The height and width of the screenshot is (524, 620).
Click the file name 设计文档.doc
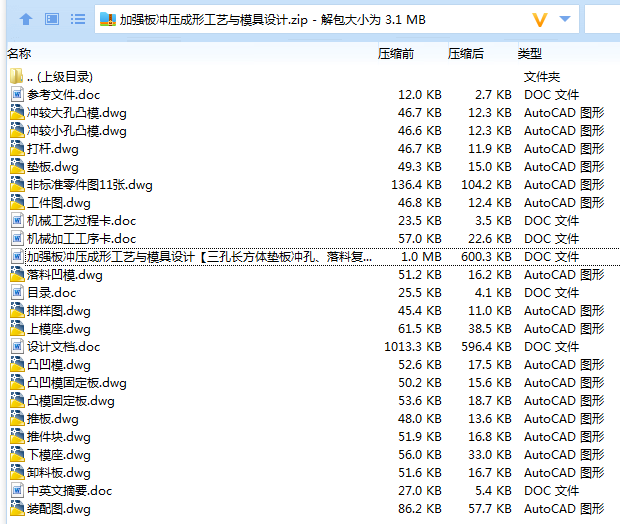click(64, 347)
